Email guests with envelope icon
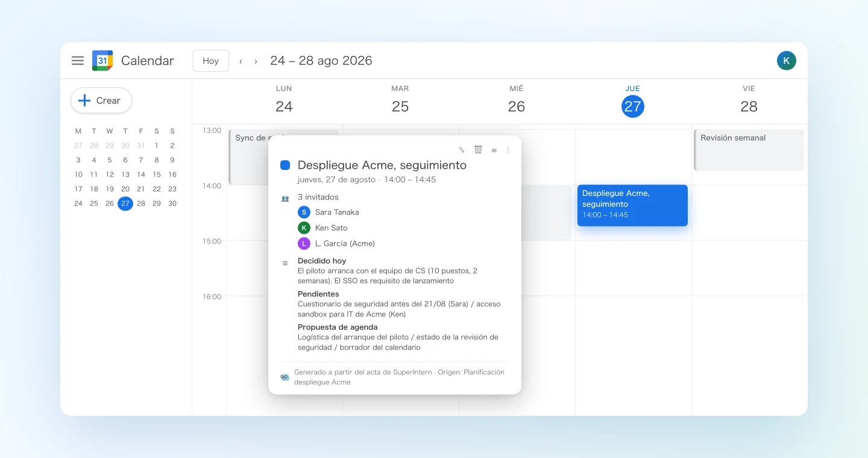The height and width of the screenshot is (458, 868). [494, 150]
